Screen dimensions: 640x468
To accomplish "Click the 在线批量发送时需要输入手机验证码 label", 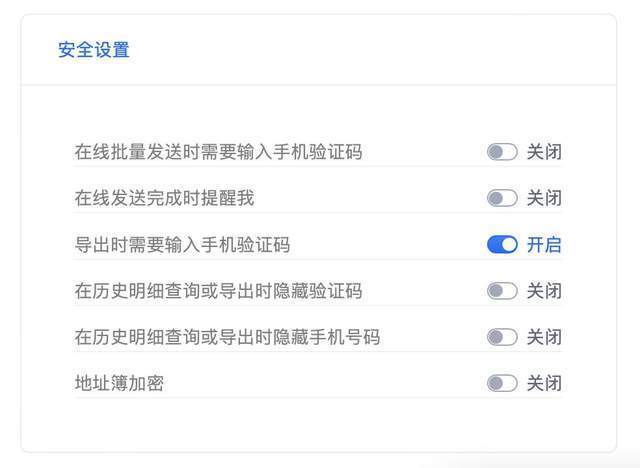I will click(218, 152).
